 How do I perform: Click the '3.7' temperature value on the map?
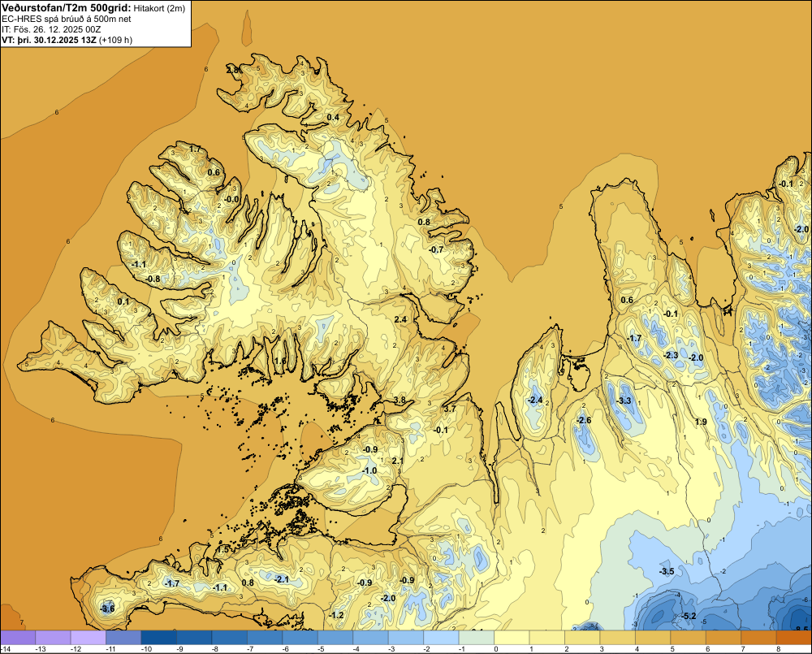(x=450, y=409)
